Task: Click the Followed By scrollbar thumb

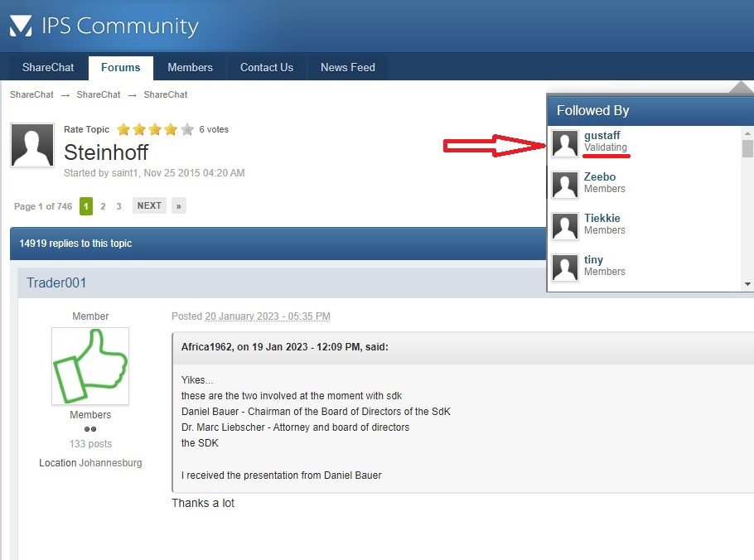Action: coord(747,148)
